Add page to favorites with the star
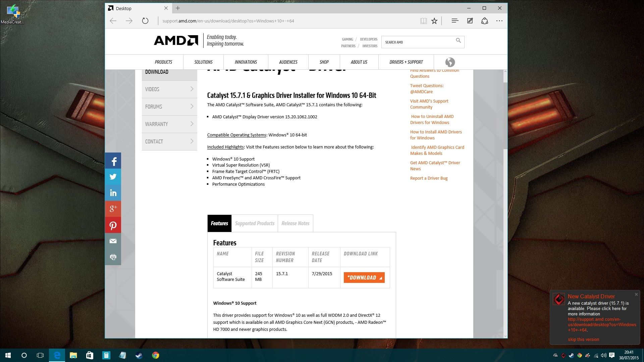The image size is (644, 362). [434, 21]
